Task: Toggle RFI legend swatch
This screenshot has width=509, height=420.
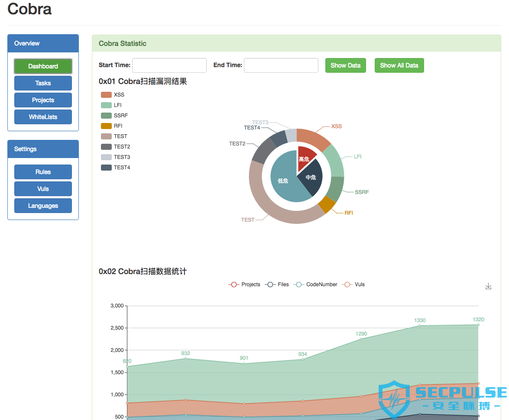Action: [106, 126]
